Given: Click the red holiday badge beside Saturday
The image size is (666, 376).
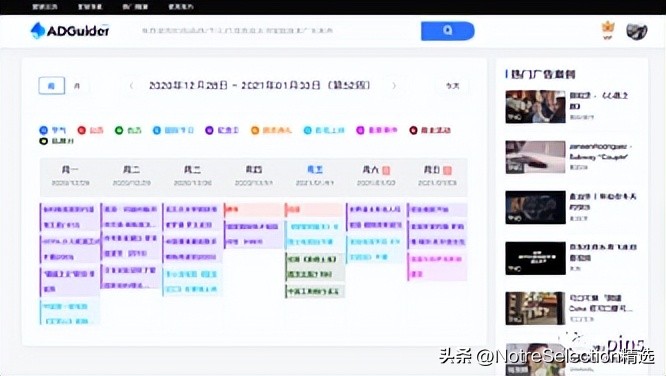Looking at the screenshot, I should 386,170.
